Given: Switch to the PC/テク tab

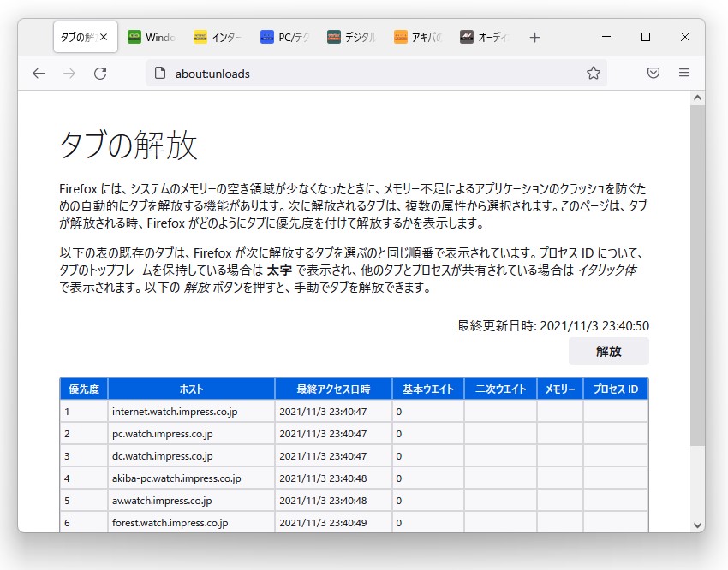Looking at the screenshot, I should (x=284, y=37).
